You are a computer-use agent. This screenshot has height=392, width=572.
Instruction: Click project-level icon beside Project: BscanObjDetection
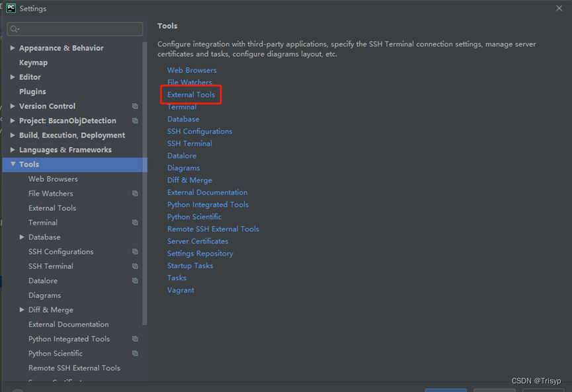click(135, 121)
